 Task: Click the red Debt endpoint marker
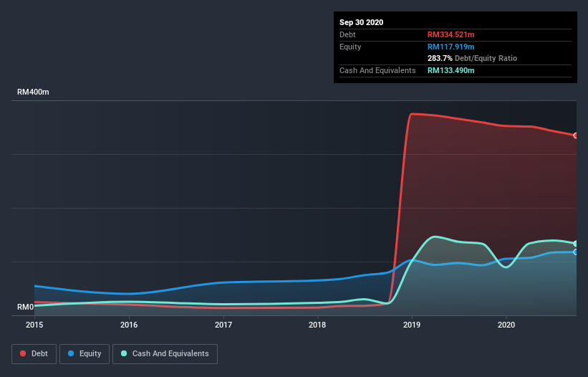[576, 135]
